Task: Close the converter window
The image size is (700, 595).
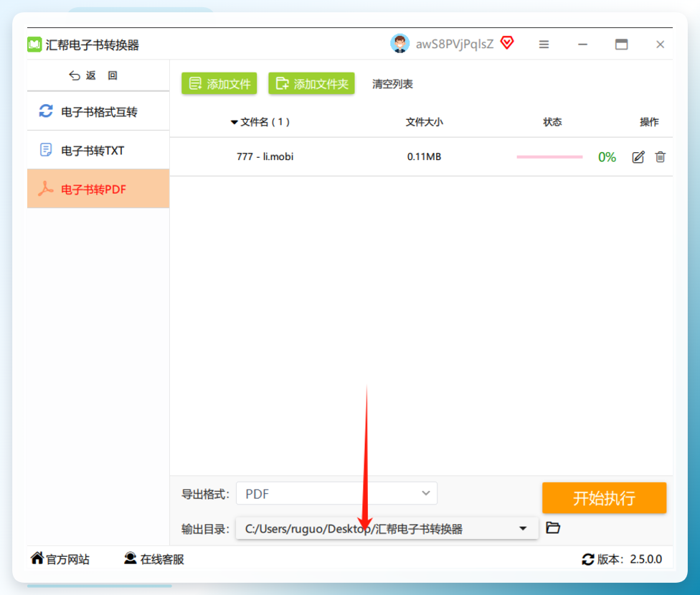Action: point(661,44)
